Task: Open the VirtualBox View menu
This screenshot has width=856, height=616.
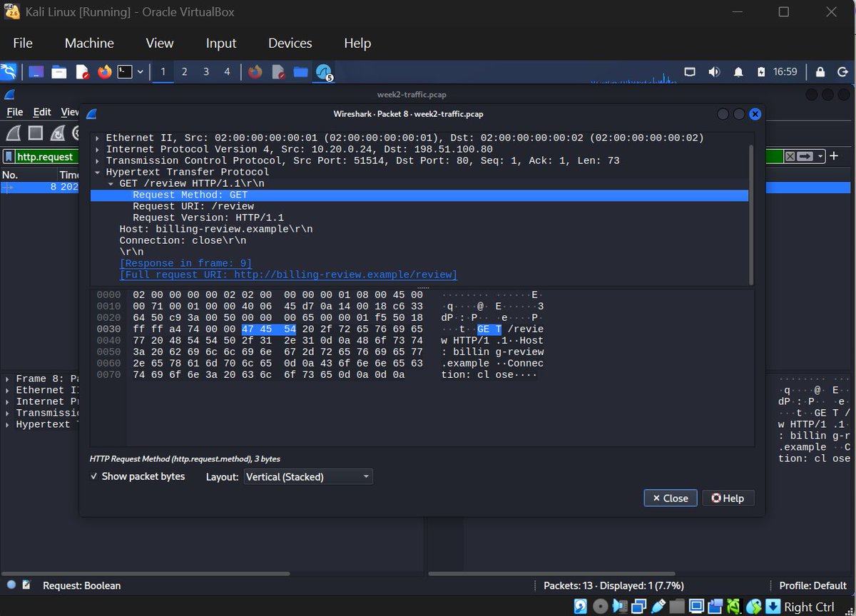Action: click(x=160, y=43)
